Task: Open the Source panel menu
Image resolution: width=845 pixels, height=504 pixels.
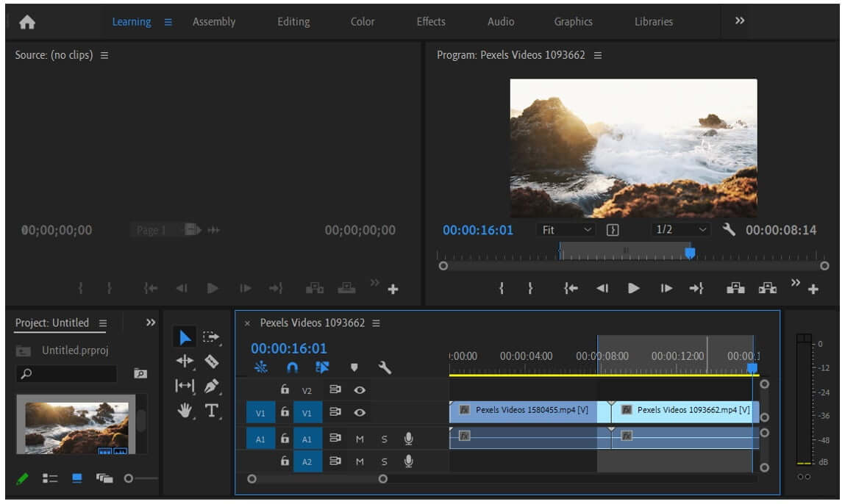Action: (x=104, y=55)
